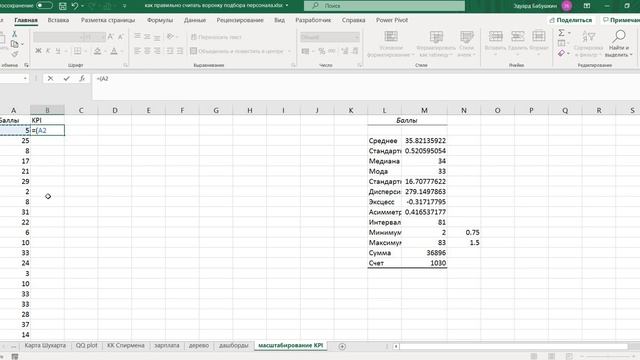640x360 pixels.
Task: Open the number format combo box
Action: pos(330,37)
